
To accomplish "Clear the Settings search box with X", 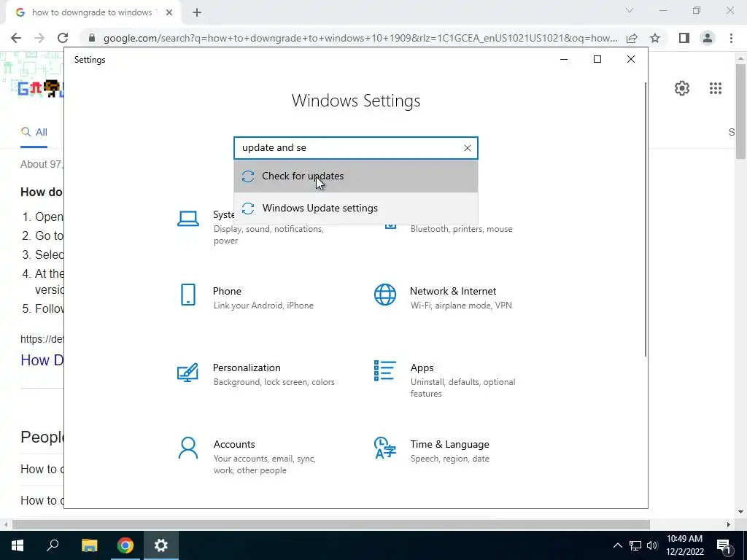I will [x=468, y=148].
